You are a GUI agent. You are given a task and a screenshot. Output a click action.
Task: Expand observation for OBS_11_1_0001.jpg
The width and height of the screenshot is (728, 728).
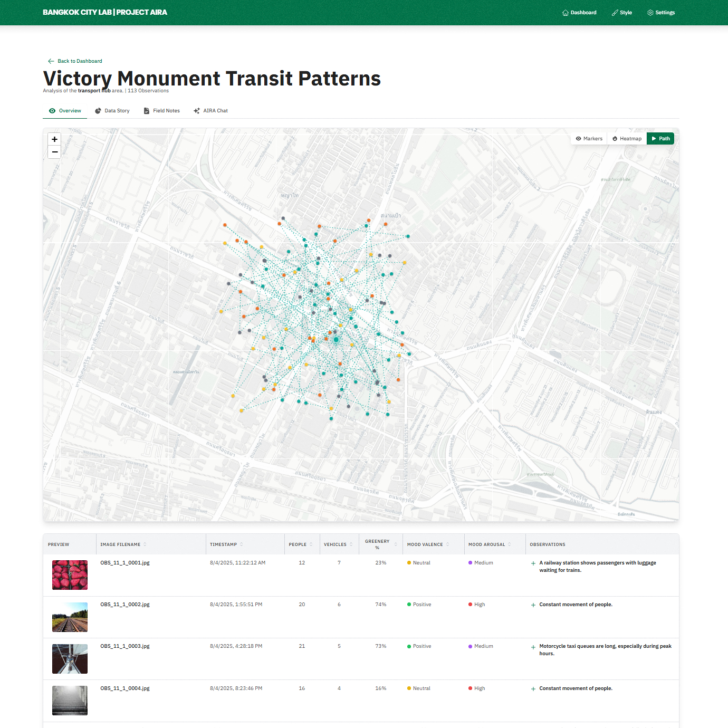pos(533,563)
